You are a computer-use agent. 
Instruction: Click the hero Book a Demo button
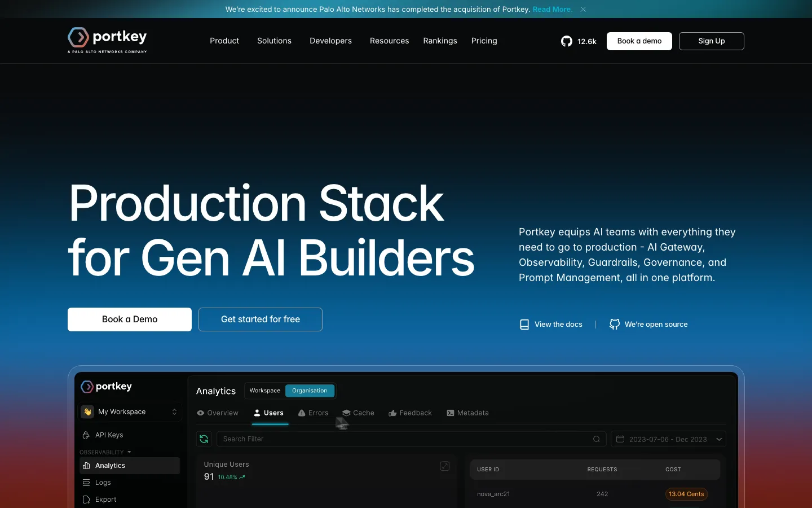pyautogui.click(x=130, y=319)
